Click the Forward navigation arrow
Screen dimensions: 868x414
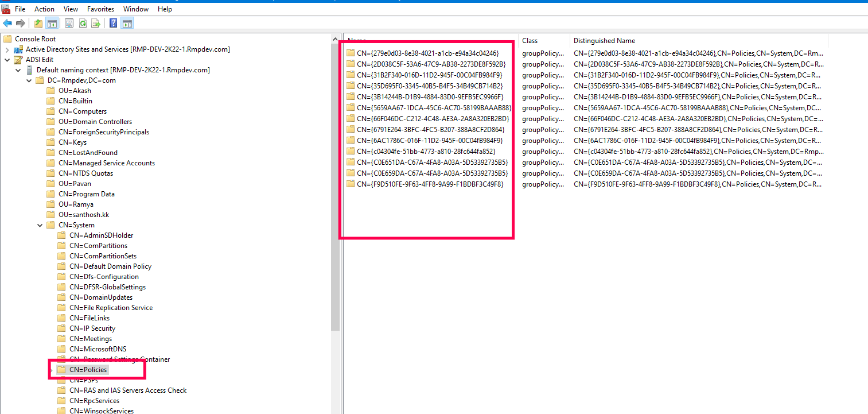pyautogui.click(x=21, y=23)
